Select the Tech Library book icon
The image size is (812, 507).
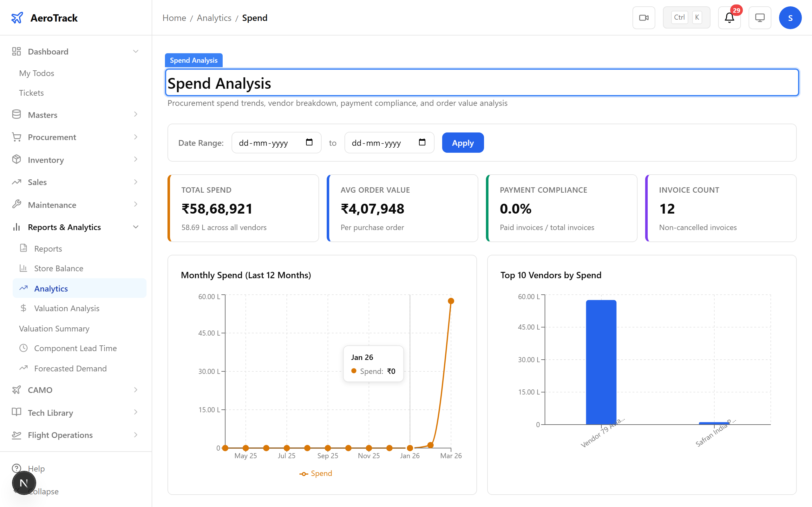click(x=16, y=413)
